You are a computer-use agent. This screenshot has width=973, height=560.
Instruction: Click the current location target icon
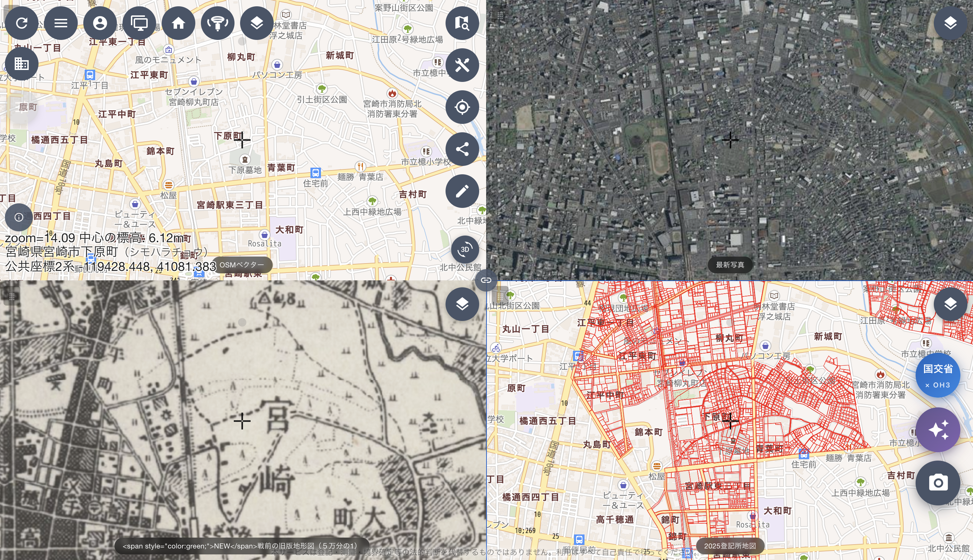point(462,107)
